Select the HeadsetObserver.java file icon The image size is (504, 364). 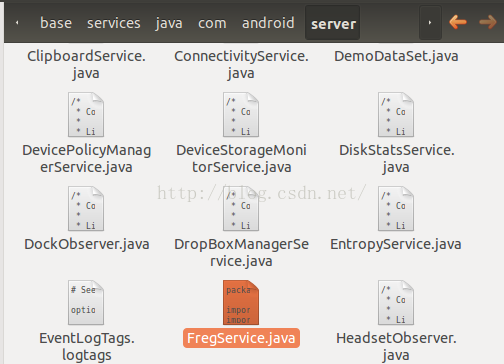396,302
